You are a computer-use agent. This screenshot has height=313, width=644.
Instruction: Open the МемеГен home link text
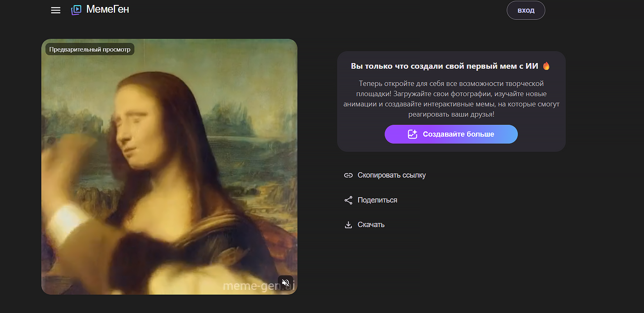[107, 9]
